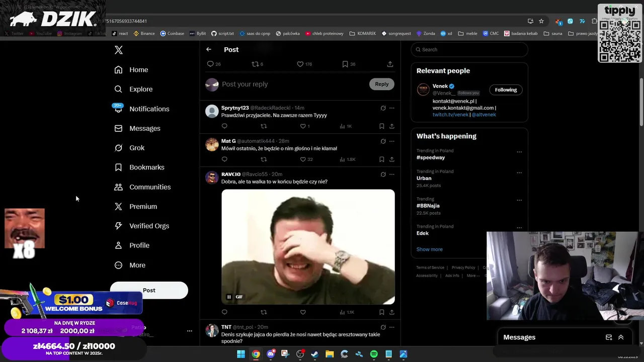
Task: Open Premium in the sidebar
Action: (x=136, y=207)
